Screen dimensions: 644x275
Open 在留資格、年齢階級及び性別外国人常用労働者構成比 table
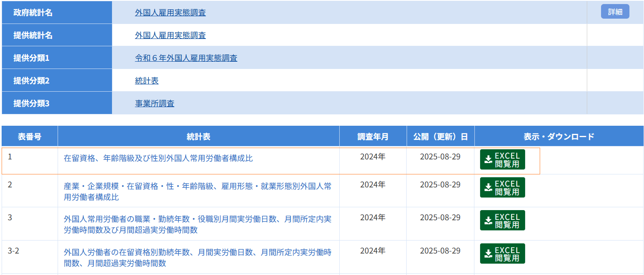158,158
